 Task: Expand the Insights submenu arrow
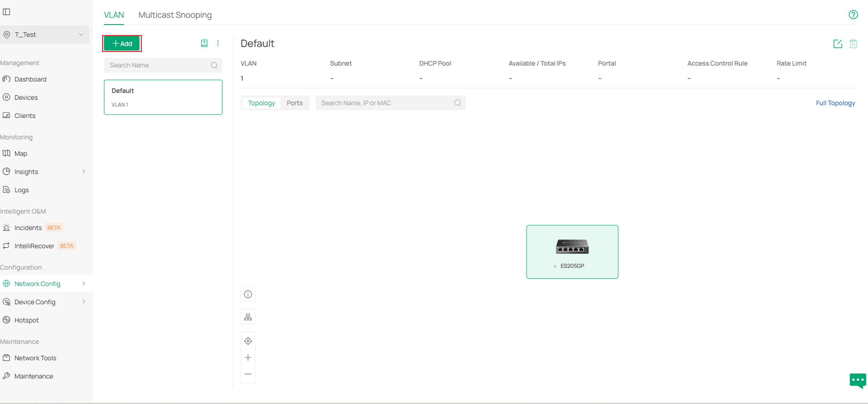84,171
